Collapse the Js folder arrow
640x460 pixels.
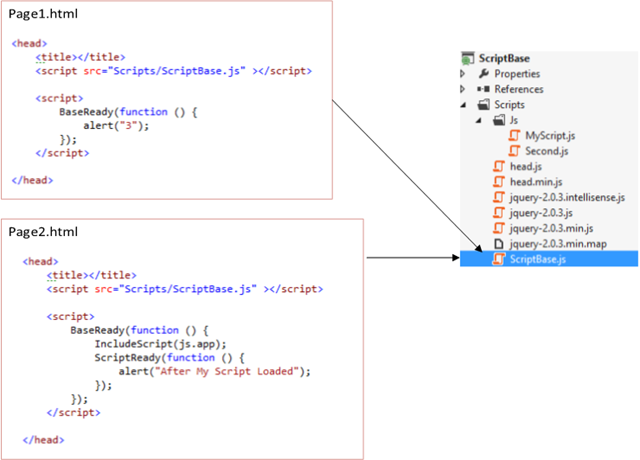tap(478, 120)
